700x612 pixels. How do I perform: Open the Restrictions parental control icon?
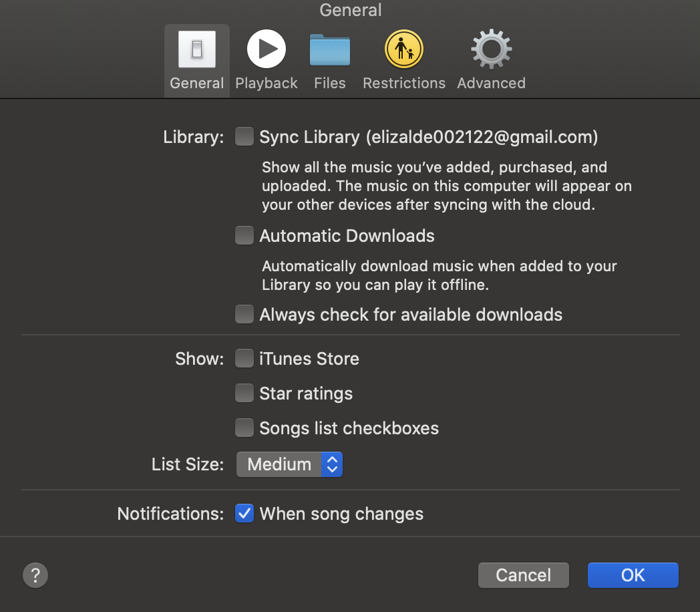click(x=403, y=49)
